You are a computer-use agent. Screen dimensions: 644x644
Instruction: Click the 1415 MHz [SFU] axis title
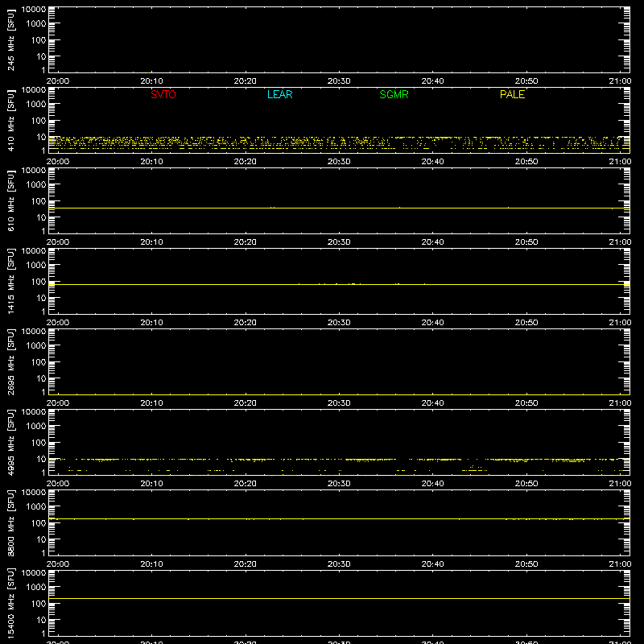10,282
